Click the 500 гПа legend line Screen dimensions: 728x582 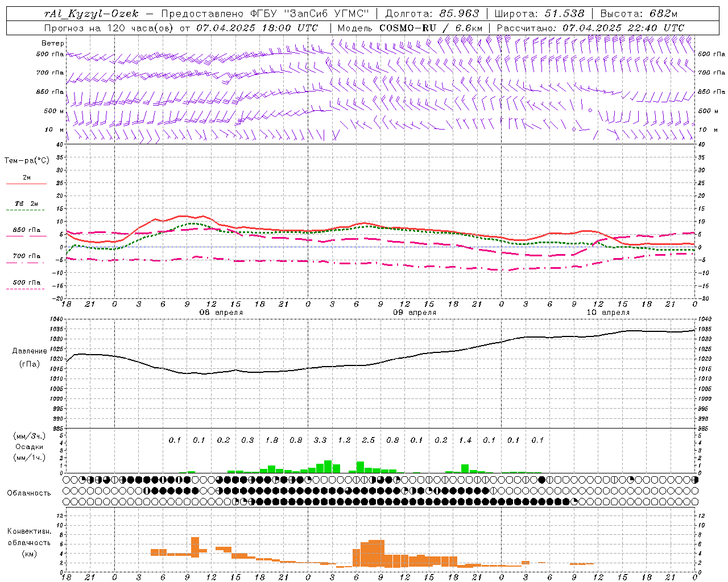tap(26, 285)
